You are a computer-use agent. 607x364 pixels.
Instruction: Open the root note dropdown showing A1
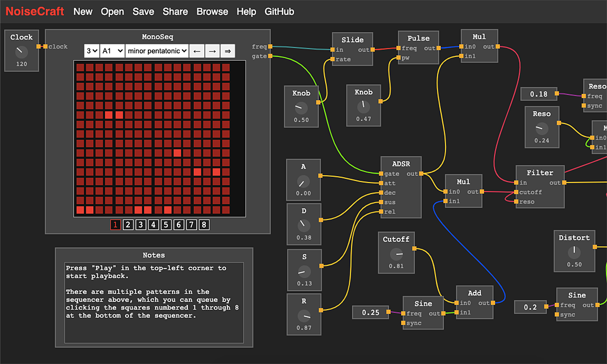[x=112, y=51]
